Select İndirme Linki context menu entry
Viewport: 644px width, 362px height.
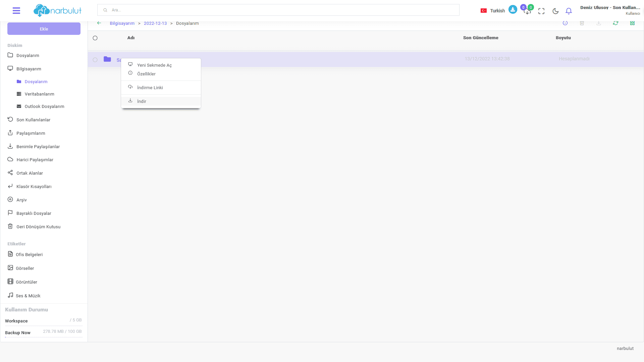pyautogui.click(x=150, y=87)
